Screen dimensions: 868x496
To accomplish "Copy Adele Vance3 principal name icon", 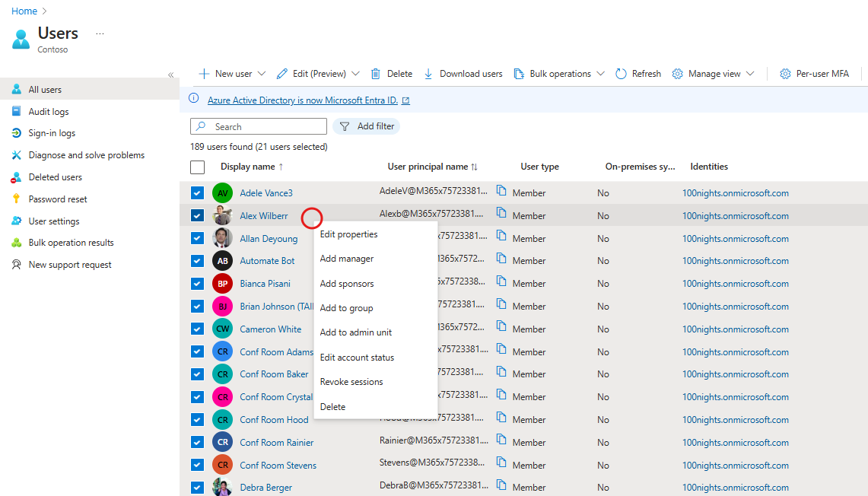I will 501,190.
